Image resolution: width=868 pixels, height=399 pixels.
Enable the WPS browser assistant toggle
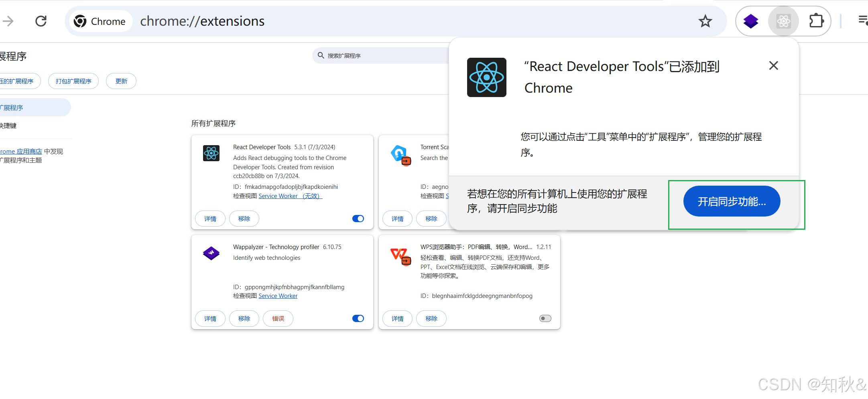[x=545, y=318]
